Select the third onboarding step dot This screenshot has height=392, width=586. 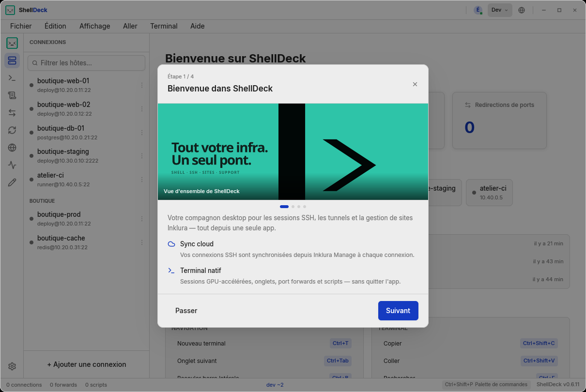[299, 207]
